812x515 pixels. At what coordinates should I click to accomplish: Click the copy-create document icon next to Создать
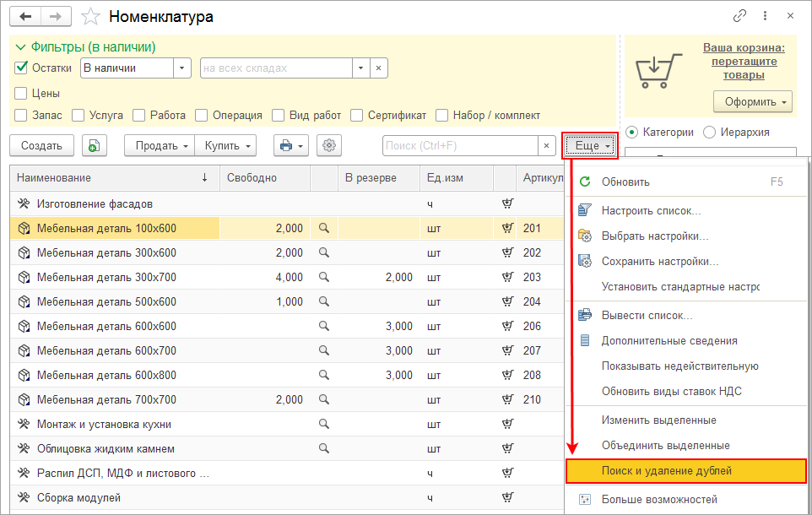pos(95,145)
